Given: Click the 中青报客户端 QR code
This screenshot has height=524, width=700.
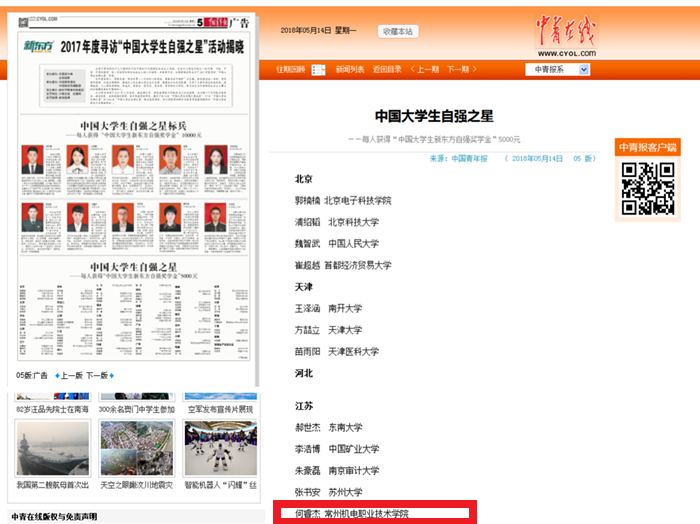Looking at the screenshot, I should (x=647, y=189).
